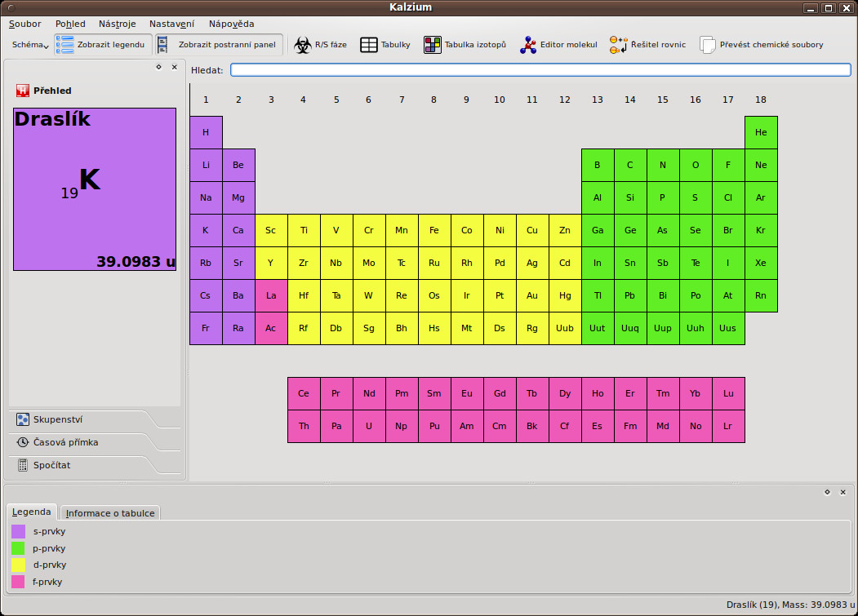Image resolution: width=858 pixels, height=616 pixels.
Task: Float the legend dock via diamond icon
Action: [x=827, y=492]
